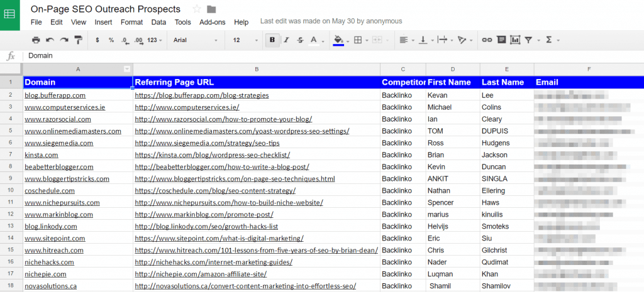644x292 pixels.
Task: Open the View menu
Action: pos(79,22)
